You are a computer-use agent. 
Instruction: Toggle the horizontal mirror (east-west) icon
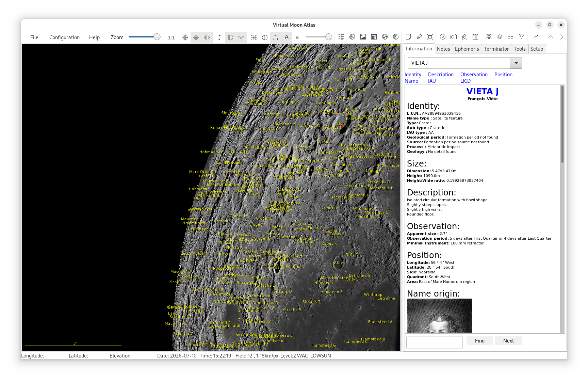point(207,37)
